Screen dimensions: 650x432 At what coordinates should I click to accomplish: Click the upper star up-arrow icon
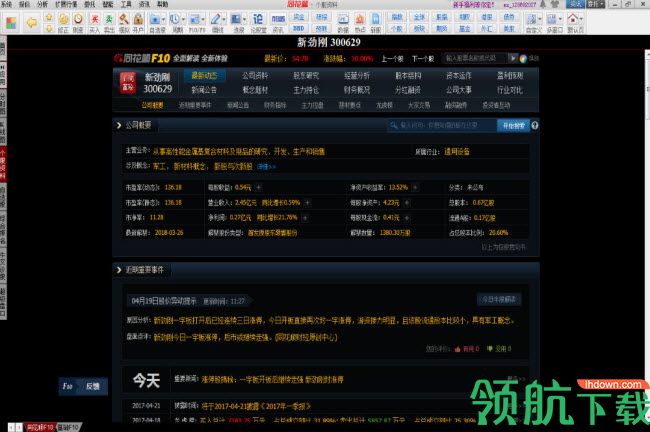tap(49, 17)
